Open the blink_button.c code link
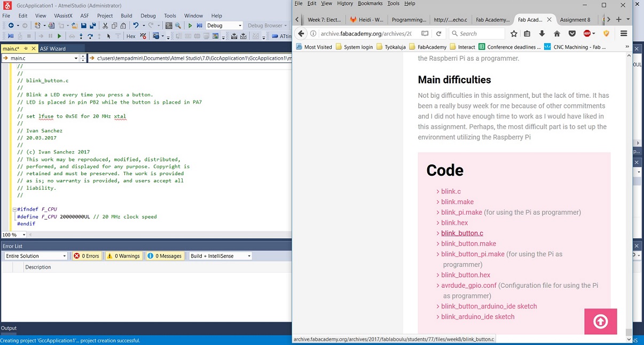Viewport: 644px width, 345px height. [462, 233]
